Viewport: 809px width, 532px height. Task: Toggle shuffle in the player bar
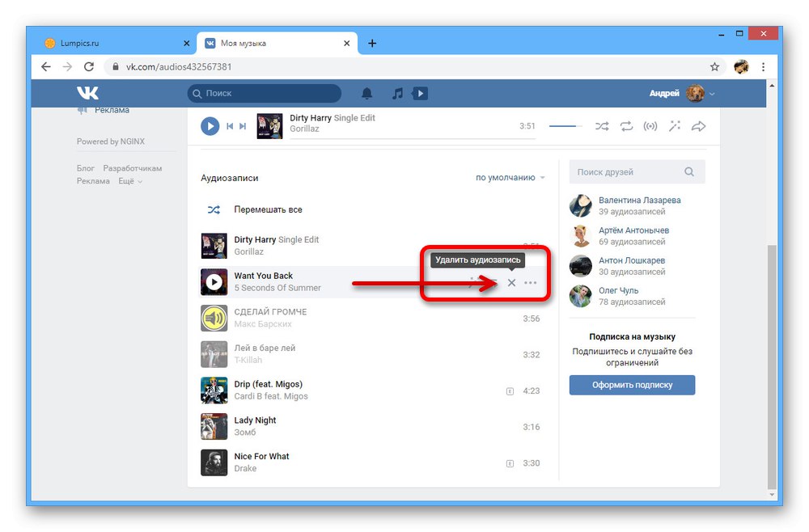pos(602,126)
